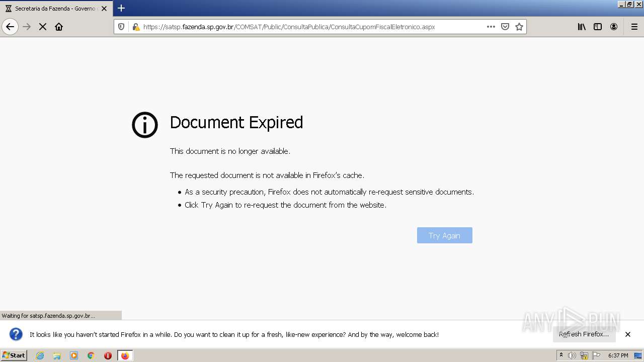Click the Document Expired info icon
Screen dimensions: 644x362
[145, 125]
